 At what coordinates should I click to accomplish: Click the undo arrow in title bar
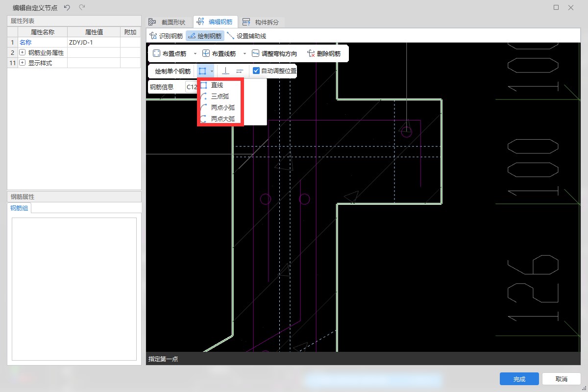[x=67, y=7]
